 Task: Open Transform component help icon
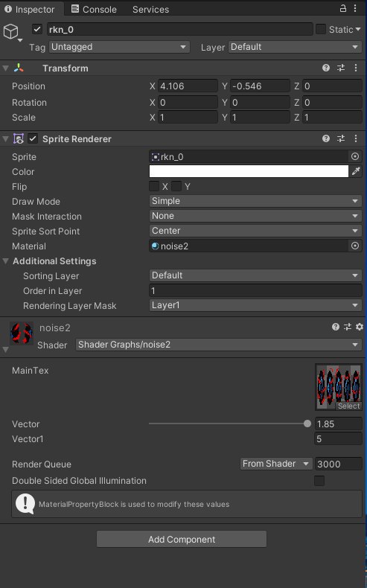pyautogui.click(x=326, y=68)
